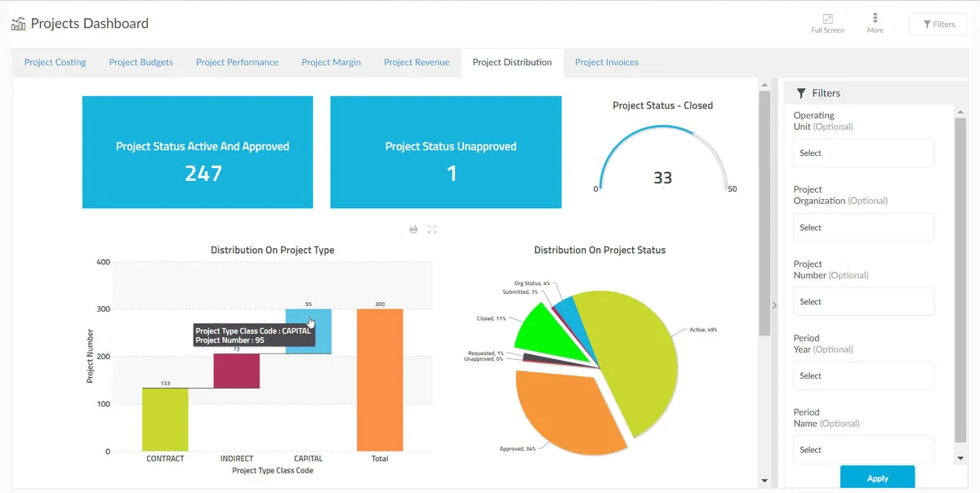This screenshot has width=980, height=493.
Task: Expand the bar chart with maximize icon
Action: 432,229
